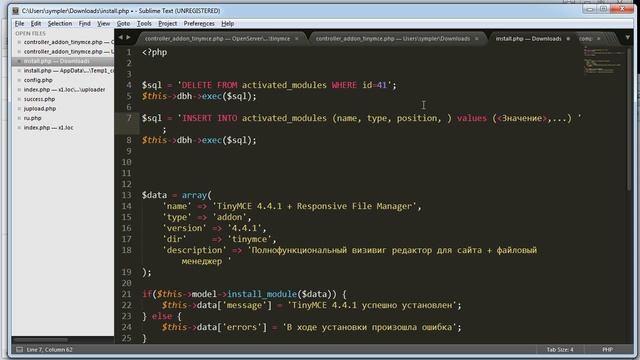Click the sidebar horizontal scrollbar
The image size is (640, 360).
point(41,340)
